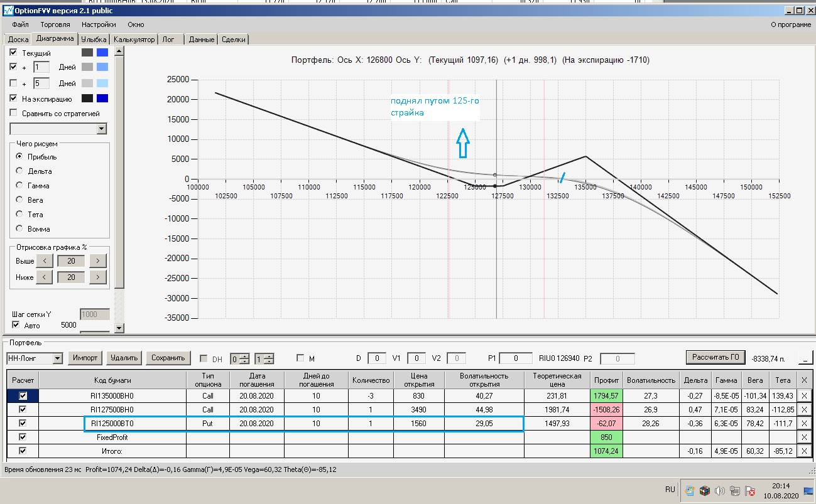Open the Торговля menu
Screen dimensions: 816x504
point(55,24)
